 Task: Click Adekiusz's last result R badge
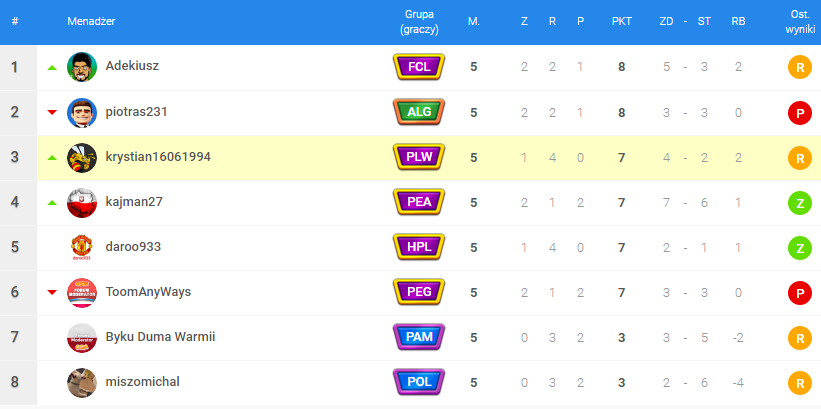798,68
